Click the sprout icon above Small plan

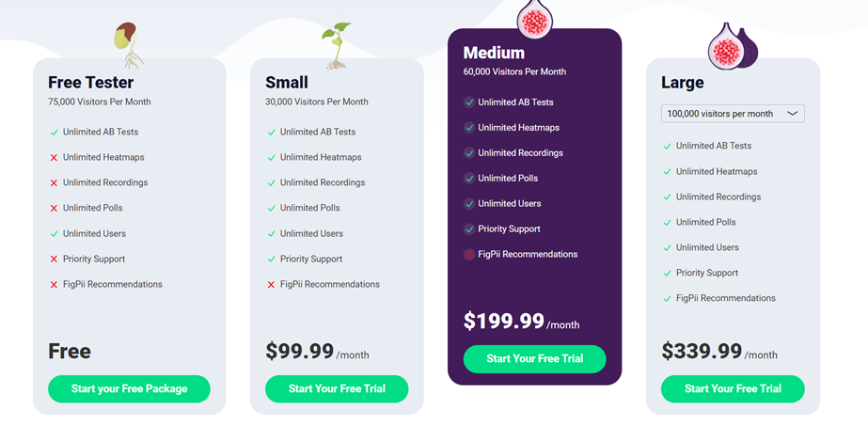pos(337,45)
